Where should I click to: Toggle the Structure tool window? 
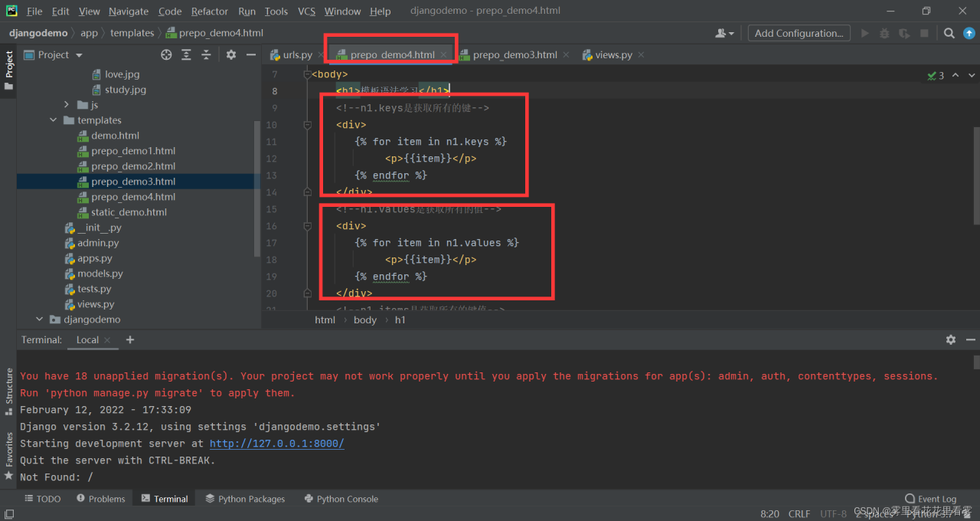click(x=9, y=391)
